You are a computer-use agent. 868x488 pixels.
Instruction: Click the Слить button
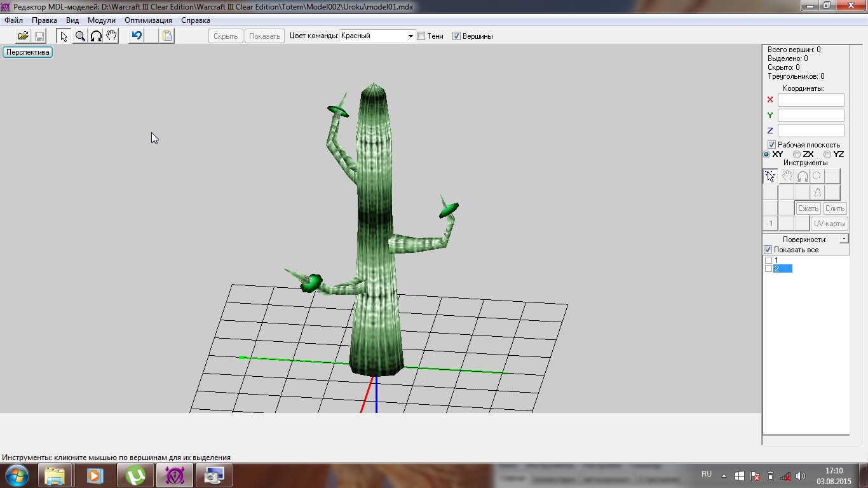(835, 208)
